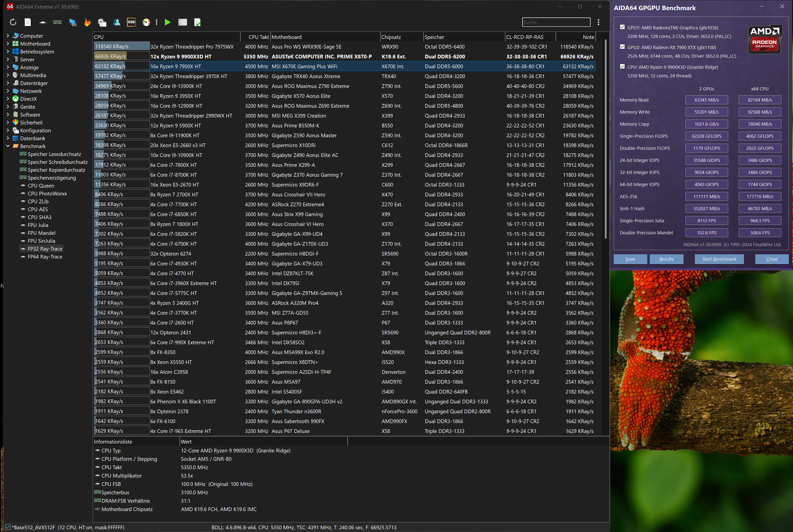Expand the Multimedia tree node
793x532 pixels.
[x=7, y=75]
